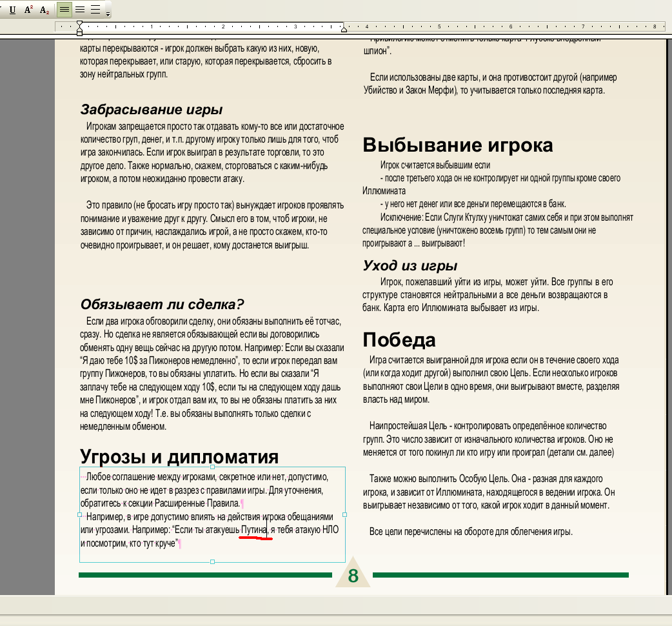Image resolution: width=672 pixels, height=626 pixels.
Task: Click the words "Также можно выполнить Особую Цель"
Action: [x=438, y=479]
